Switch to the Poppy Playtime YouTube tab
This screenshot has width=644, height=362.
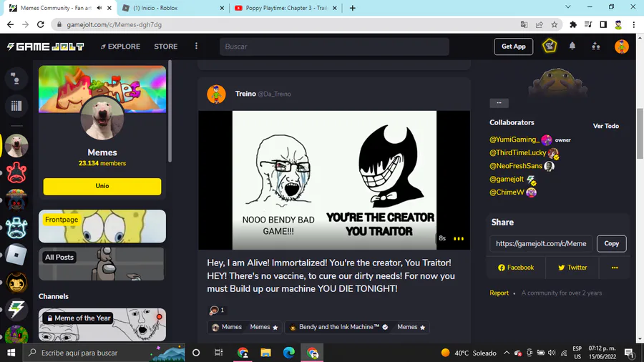click(286, 8)
